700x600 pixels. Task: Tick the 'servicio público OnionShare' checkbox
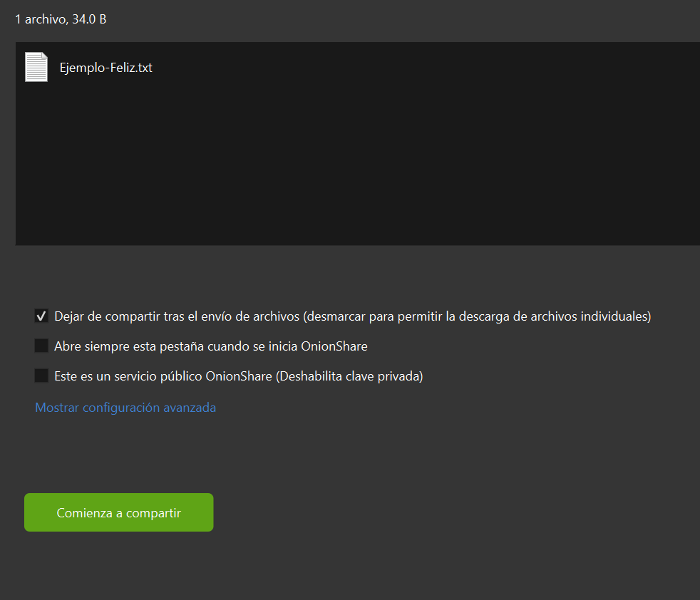[x=41, y=376]
